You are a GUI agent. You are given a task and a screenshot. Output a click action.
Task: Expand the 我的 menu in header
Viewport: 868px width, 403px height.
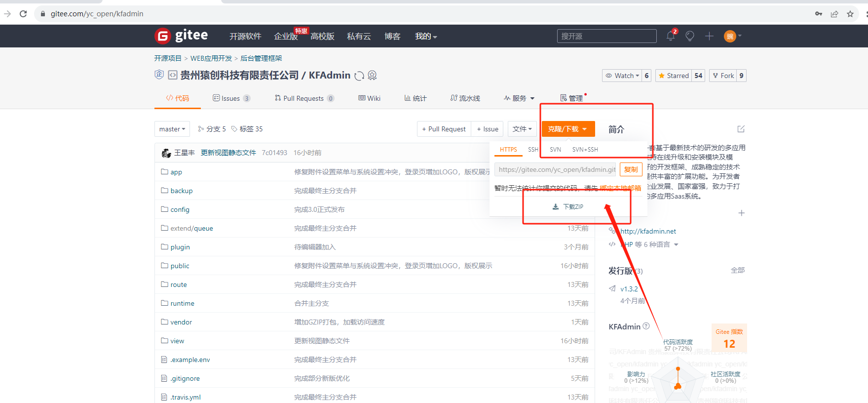(426, 36)
